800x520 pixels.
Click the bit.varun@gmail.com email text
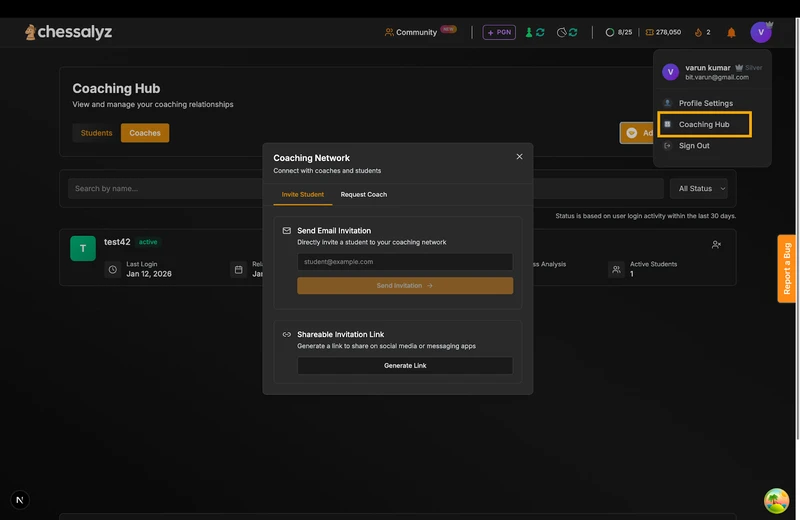point(717,78)
